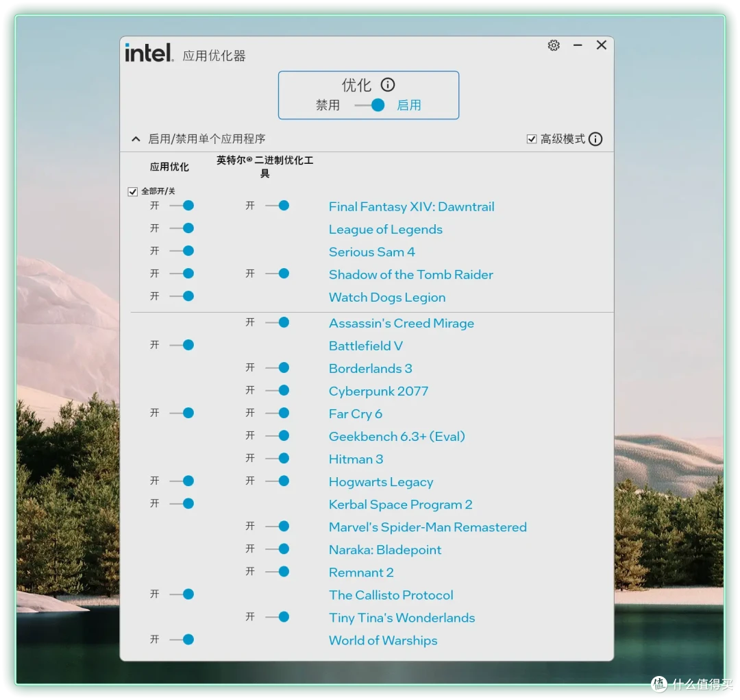Image resolution: width=740 pixels, height=700 pixels.
Task: Open the Final Fantasy XIV: Dawntrail link
Action: pos(412,207)
